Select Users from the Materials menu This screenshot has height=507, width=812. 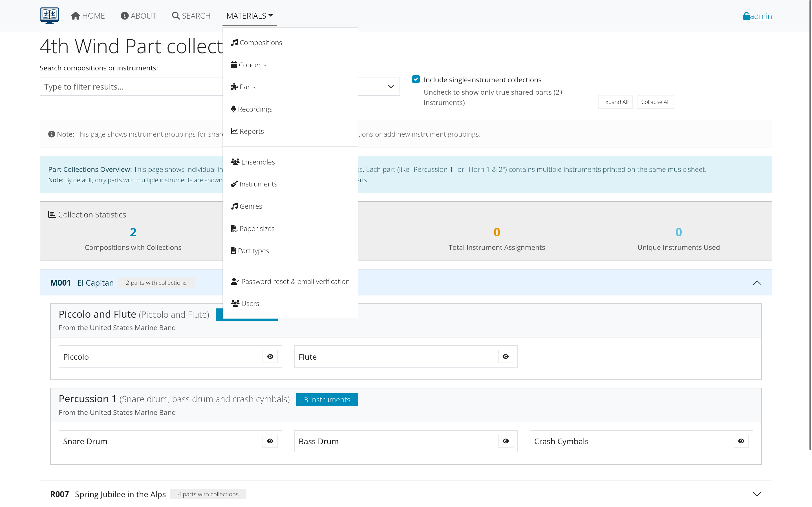[x=250, y=303]
